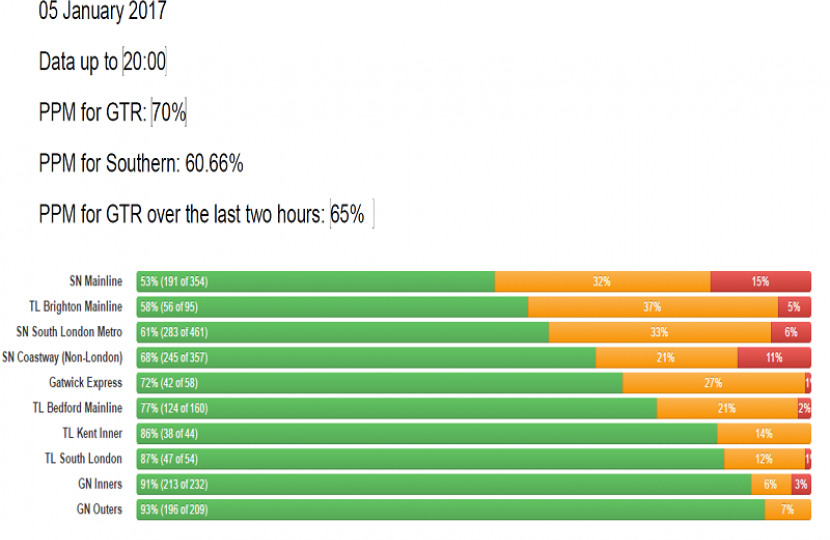Click TL Kent Inner orange 14% segment
The width and height of the screenshot is (830, 540).
(763, 434)
